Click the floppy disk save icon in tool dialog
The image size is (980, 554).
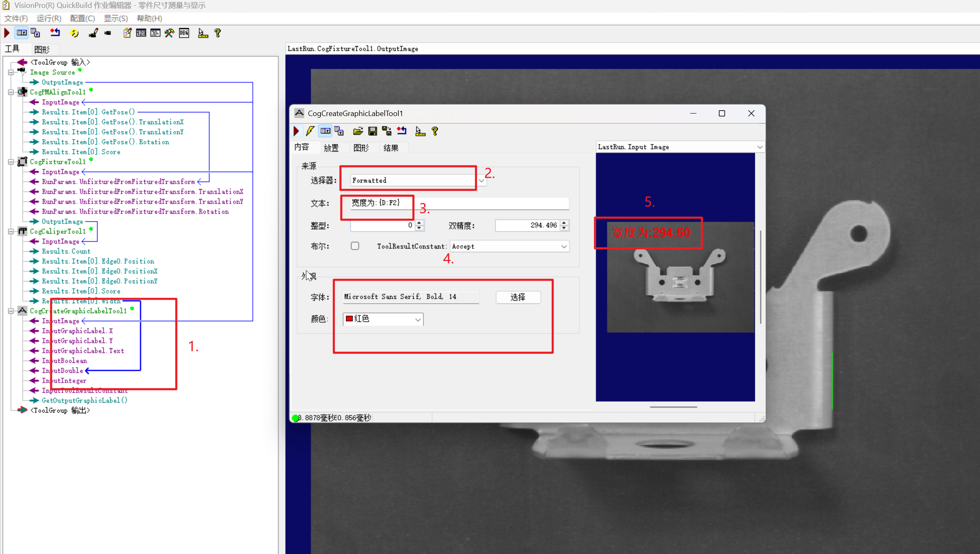point(372,131)
